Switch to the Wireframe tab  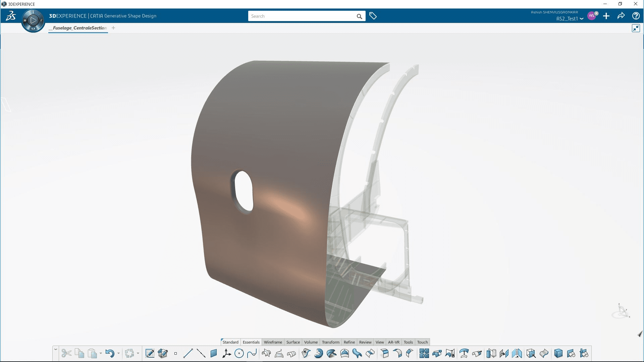273,342
